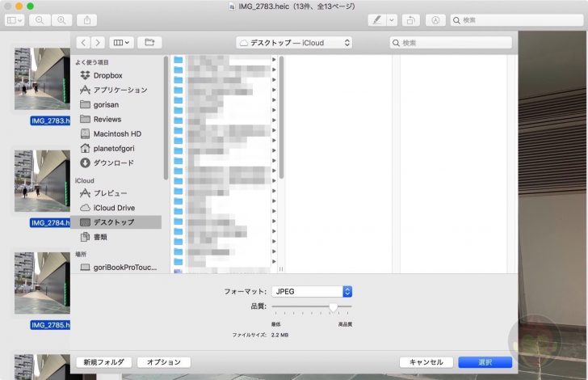Expand the highlight pen options arrow
This screenshot has width=588, height=380.
click(x=392, y=20)
